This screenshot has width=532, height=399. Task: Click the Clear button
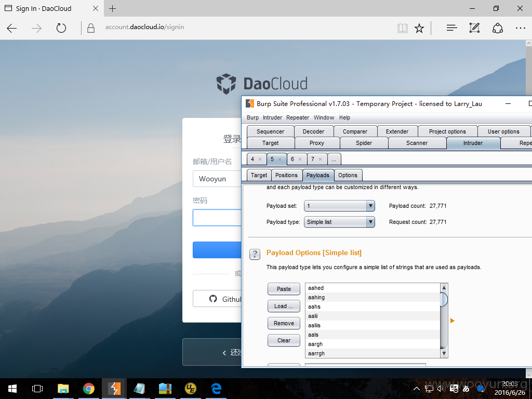284,340
